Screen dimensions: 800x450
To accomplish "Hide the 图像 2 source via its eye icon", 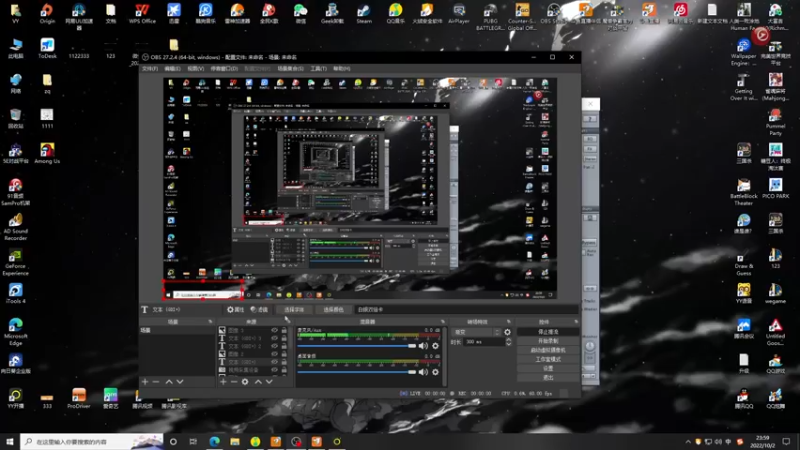I will click(x=274, y=354).
